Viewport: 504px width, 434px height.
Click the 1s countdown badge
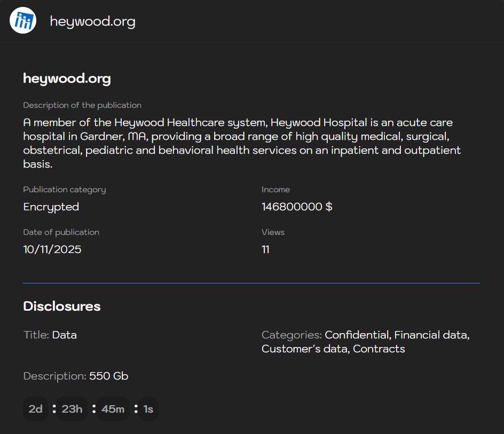tap(148, 409)
